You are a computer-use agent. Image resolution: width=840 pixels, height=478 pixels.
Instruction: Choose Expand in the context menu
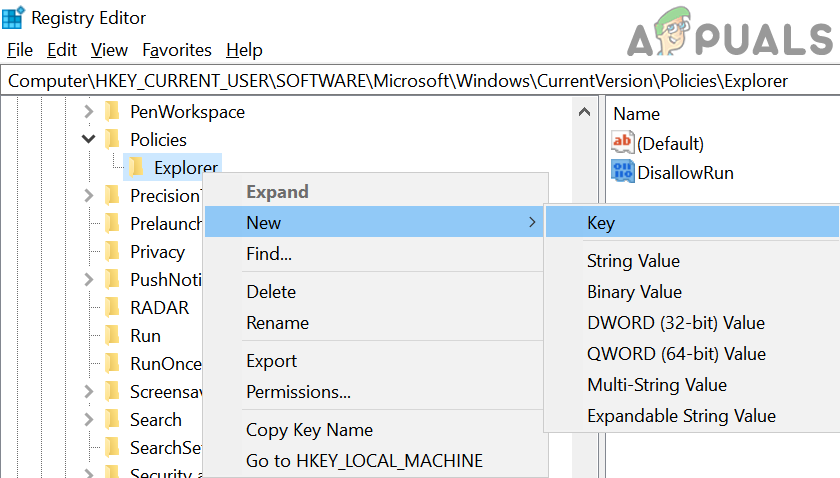pos(376,192)
